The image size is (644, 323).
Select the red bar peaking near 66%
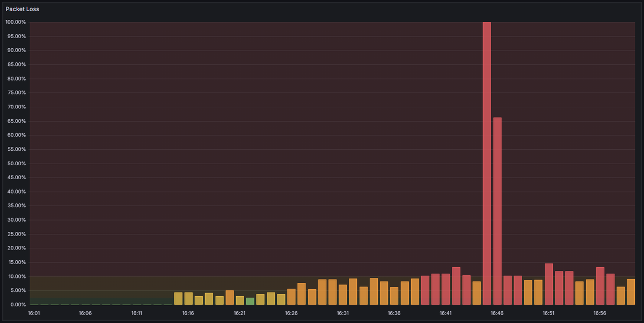(x=497, y=211)
